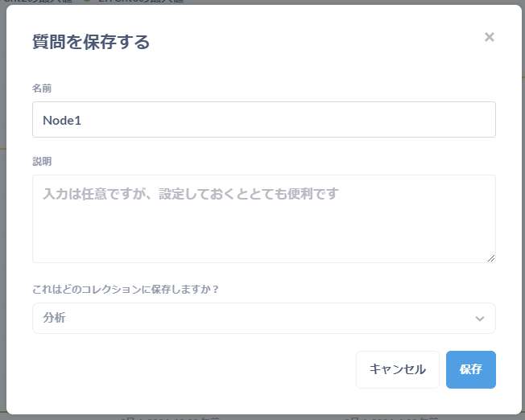Focus the description text area

(x=263, y=218)
